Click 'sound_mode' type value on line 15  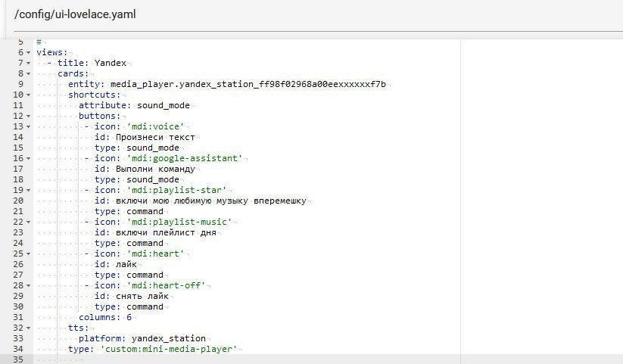coord(153,148)
